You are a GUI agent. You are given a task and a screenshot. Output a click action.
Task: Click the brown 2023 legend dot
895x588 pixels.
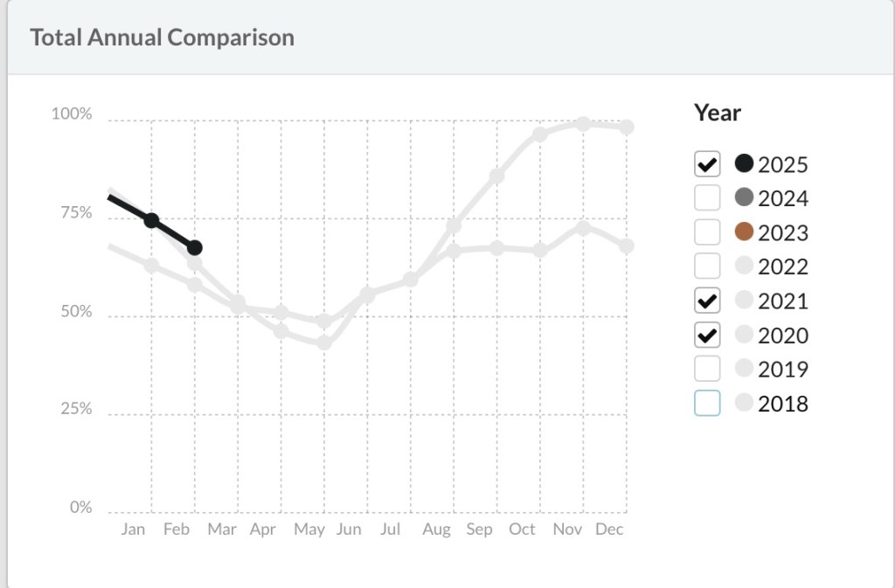click(745, 232)
